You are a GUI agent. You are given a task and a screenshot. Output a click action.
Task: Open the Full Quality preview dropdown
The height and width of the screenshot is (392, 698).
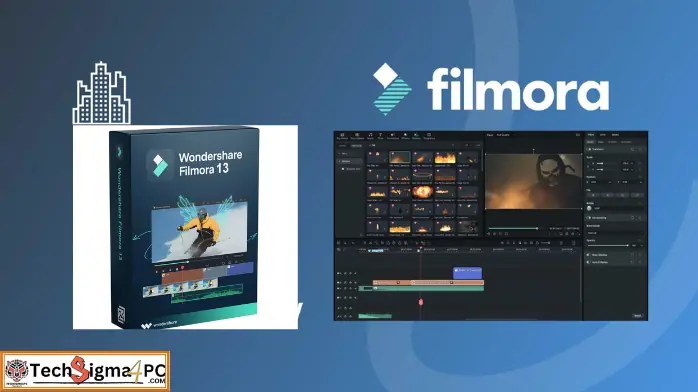[505, 135]
